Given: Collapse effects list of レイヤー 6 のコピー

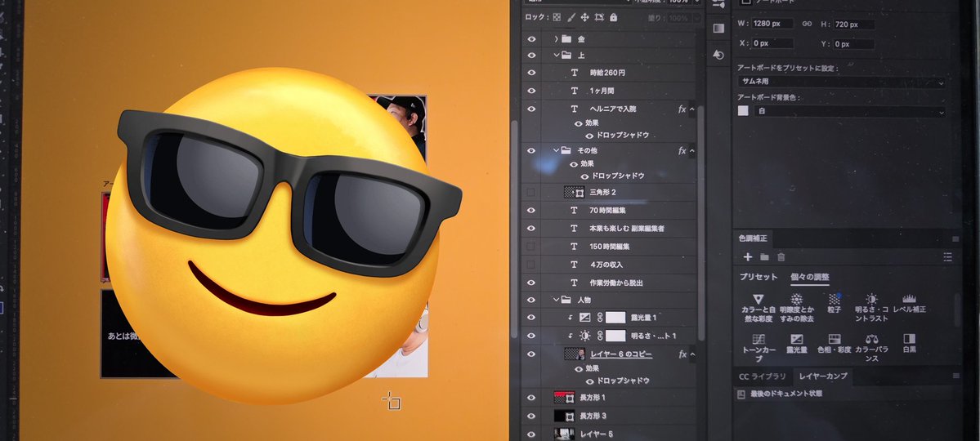Looking at the screenshot, I should click(x=691, y=354).
